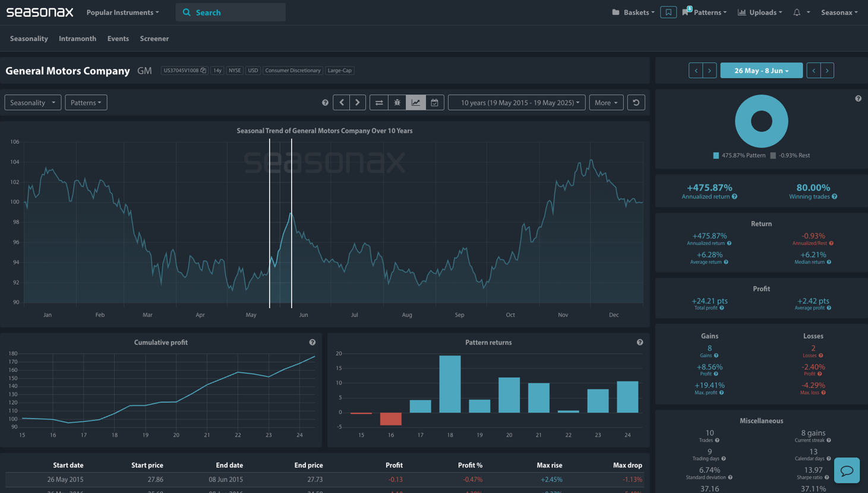This screenshot has height=493, width=868.
Task: Open the chat support bubble
Action: click(x=847, y=471)
